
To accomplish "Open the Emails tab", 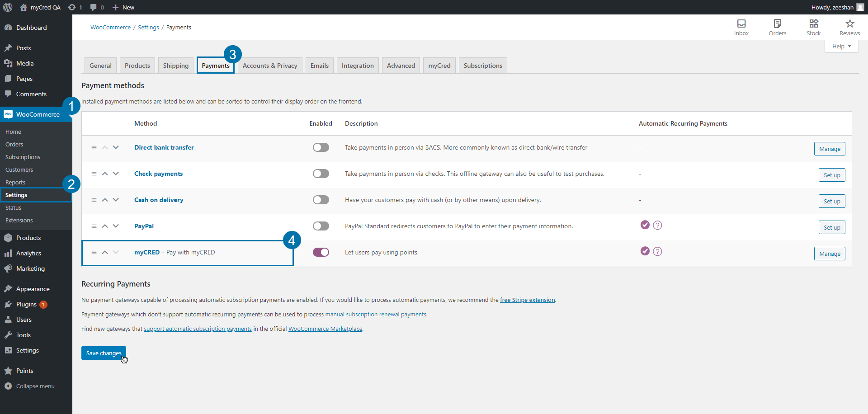I will point(320,66).
